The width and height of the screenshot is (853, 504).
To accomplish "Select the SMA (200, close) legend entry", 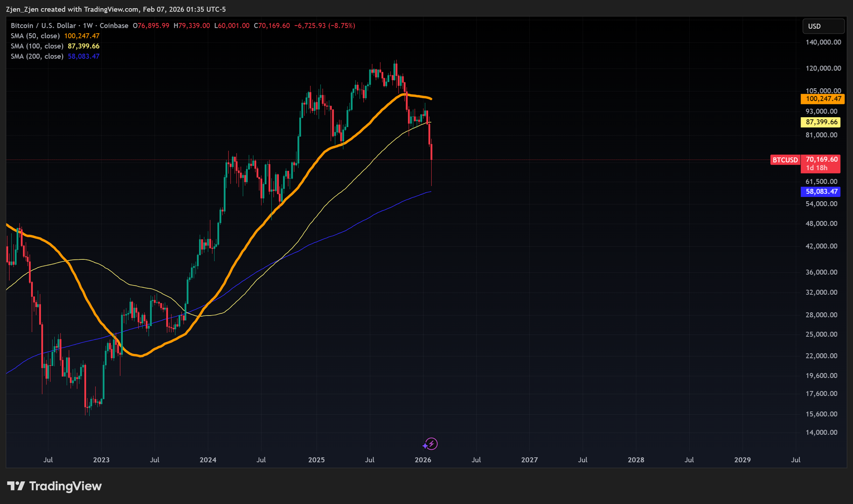I will pos(37,56).
